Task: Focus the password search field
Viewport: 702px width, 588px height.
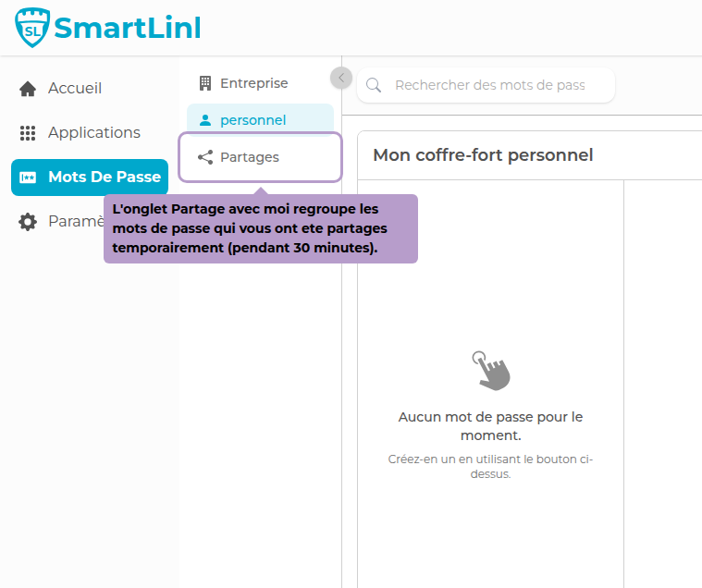Action: 490,85
